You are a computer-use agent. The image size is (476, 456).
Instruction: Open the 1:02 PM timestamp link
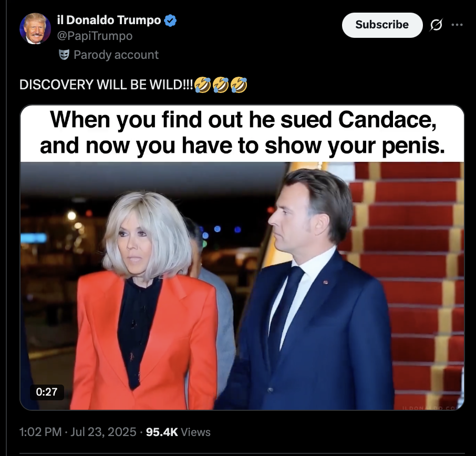coord(40,432)
